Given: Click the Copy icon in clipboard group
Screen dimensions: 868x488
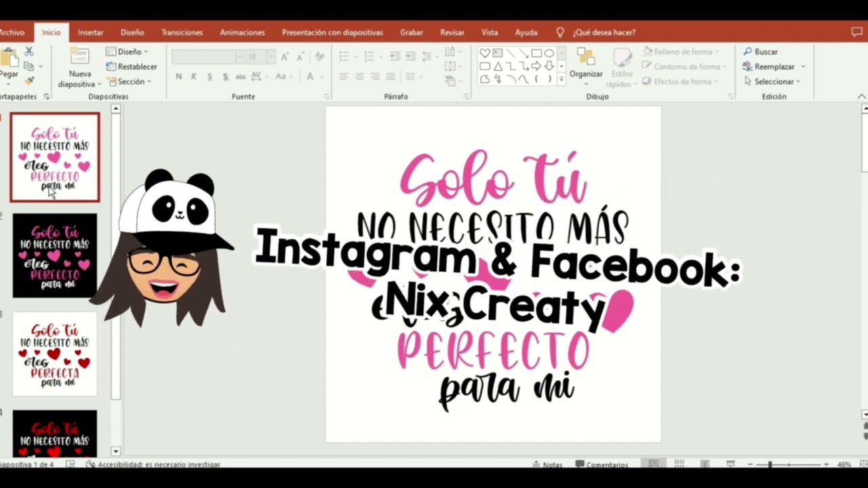Looking at the screenshot, I should [x=28, y=66].
